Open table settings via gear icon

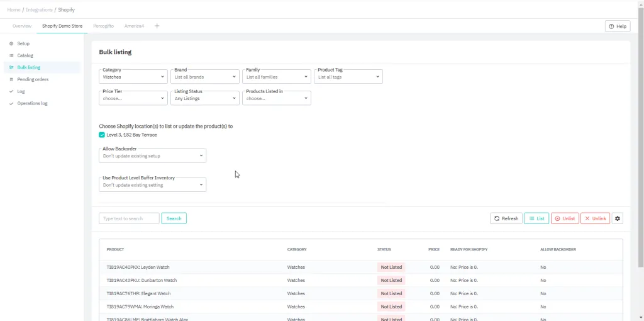(x=618, y=218)
